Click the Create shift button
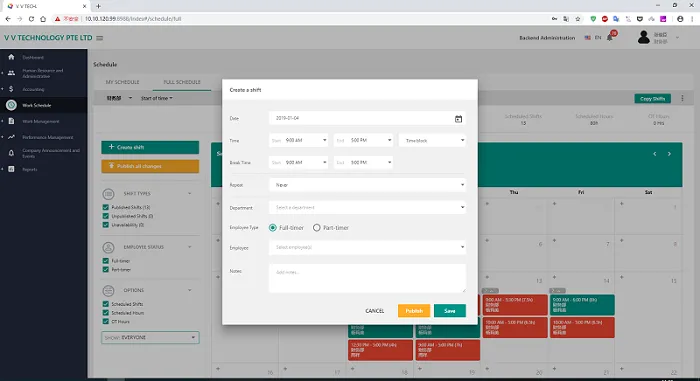Viewport: 700px width, 381px height. 150,147
